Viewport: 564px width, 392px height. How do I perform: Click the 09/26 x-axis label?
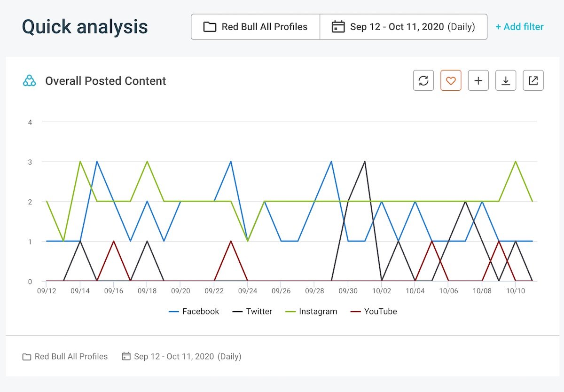point(281,291)
